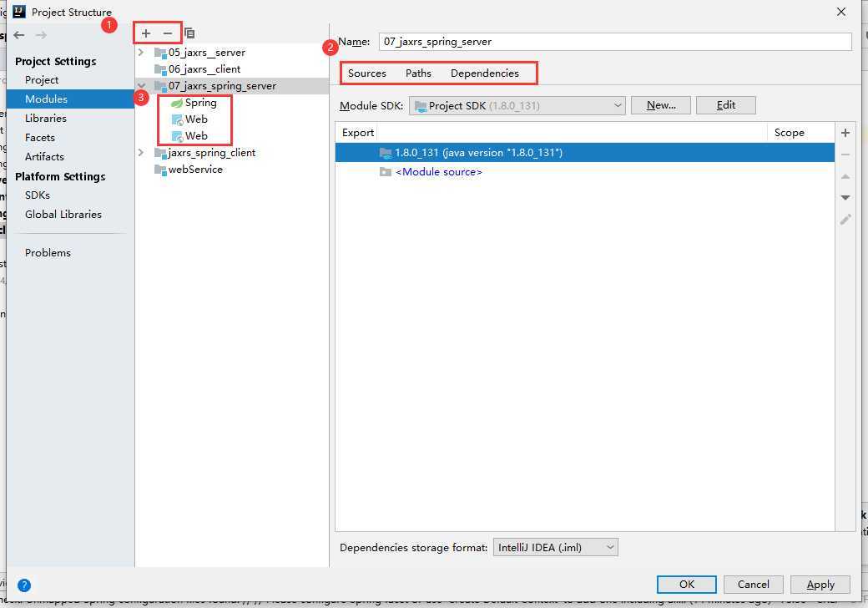This screenshot has height=608, width=868.
Task: Click the Cancel button
Action: pos(754,584)
